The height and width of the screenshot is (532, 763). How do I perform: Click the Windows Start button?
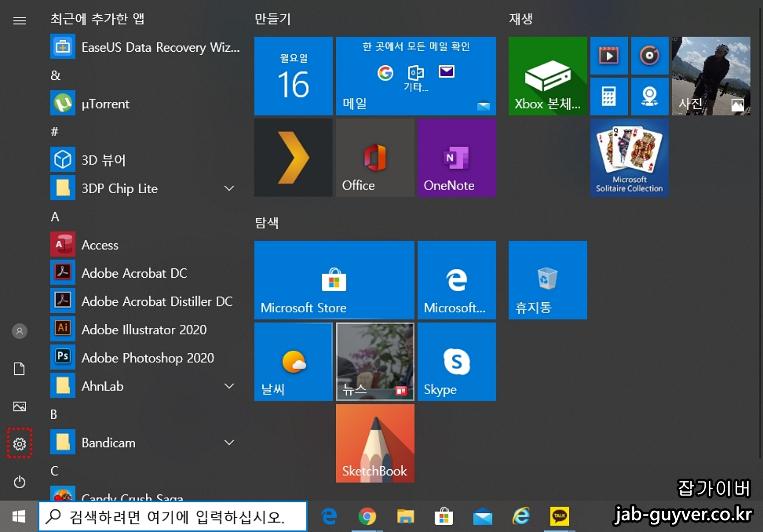[19, 516]
